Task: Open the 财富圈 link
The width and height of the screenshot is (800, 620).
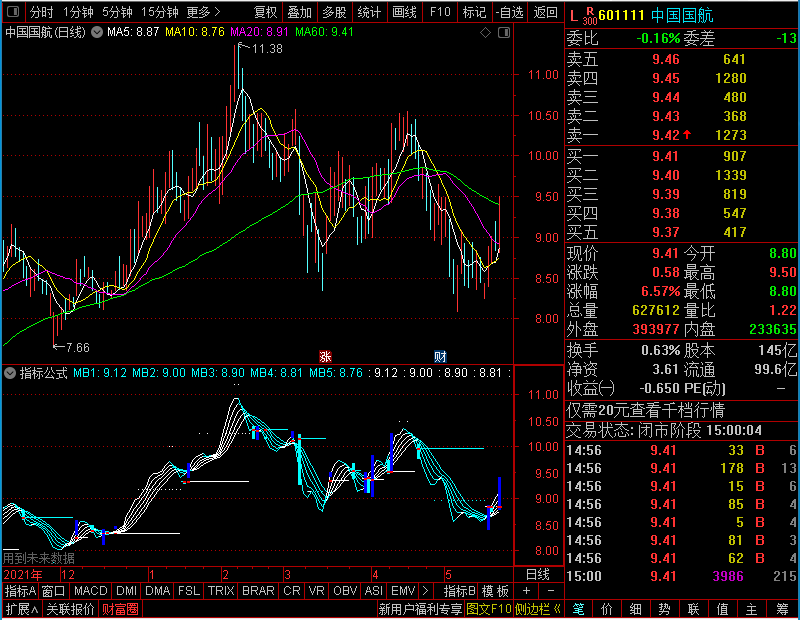Action: [120, 609]
